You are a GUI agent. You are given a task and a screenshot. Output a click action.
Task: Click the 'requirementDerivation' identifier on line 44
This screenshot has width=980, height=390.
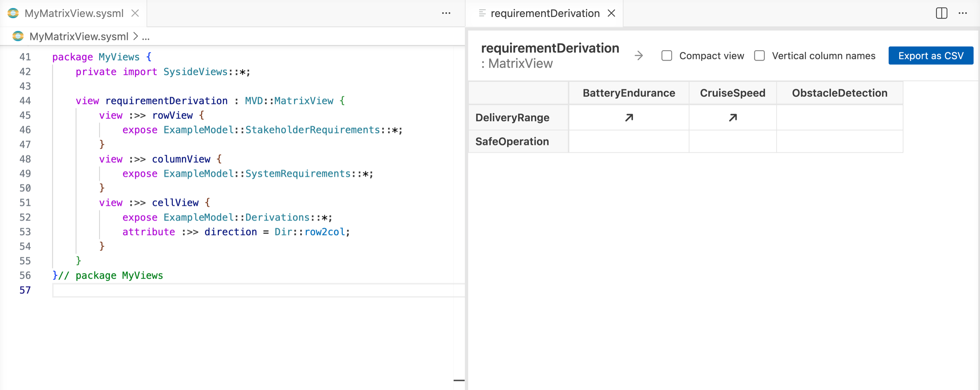coord(167,101)
